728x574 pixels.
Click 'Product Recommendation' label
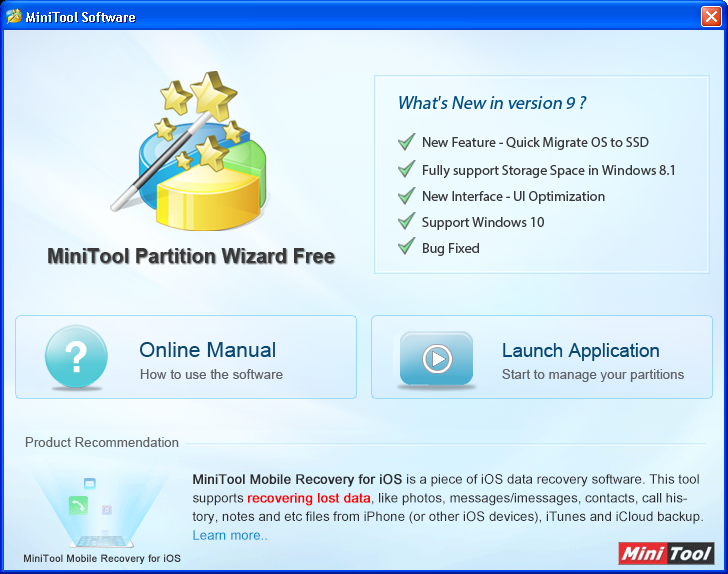(102, 442)
